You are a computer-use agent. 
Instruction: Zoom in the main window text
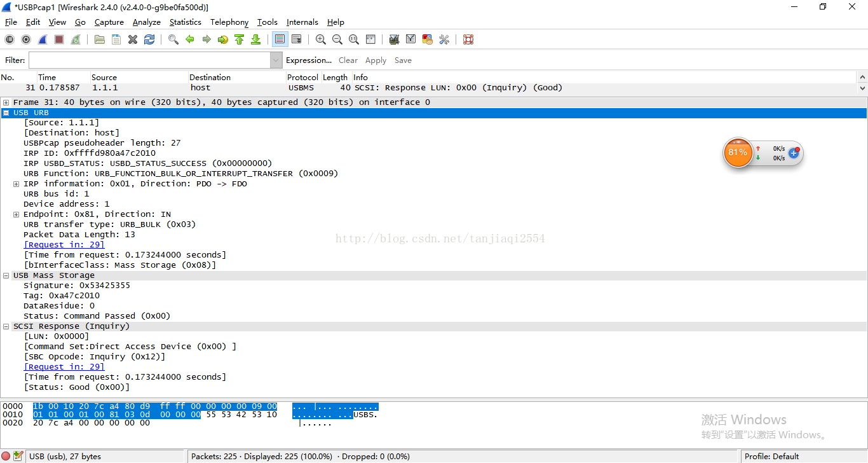pyautogui.click(x=321, y=39)
